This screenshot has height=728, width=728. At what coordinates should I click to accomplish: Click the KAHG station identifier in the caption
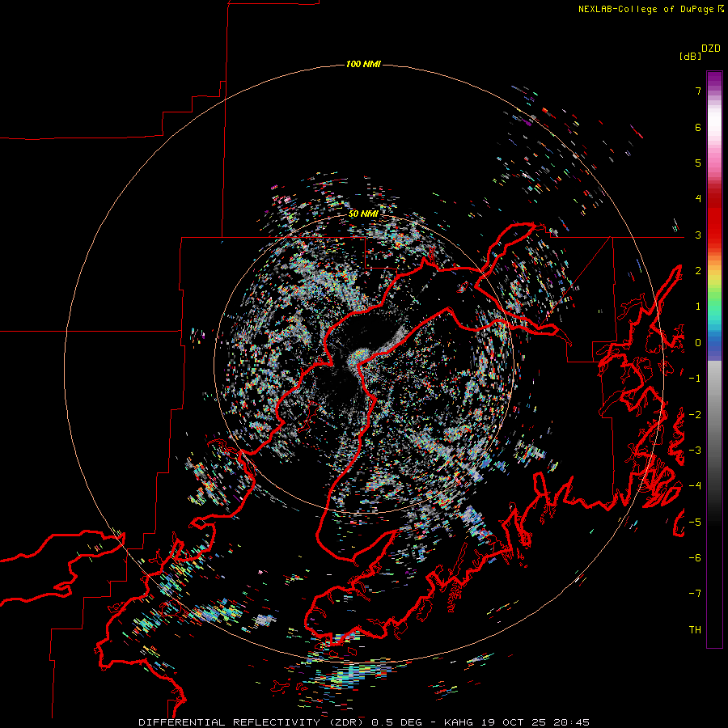click(457, 722)
